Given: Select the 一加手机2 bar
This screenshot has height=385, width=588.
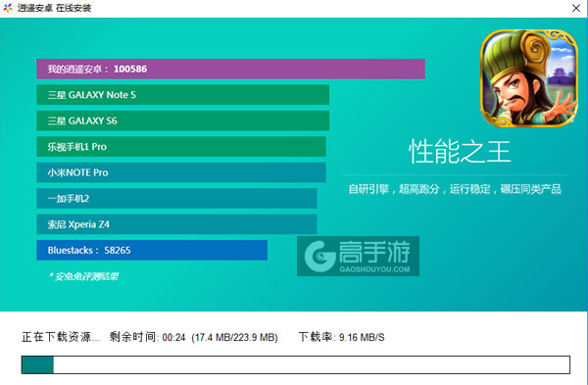Looking at the screenshot, I should coord(176,198).
